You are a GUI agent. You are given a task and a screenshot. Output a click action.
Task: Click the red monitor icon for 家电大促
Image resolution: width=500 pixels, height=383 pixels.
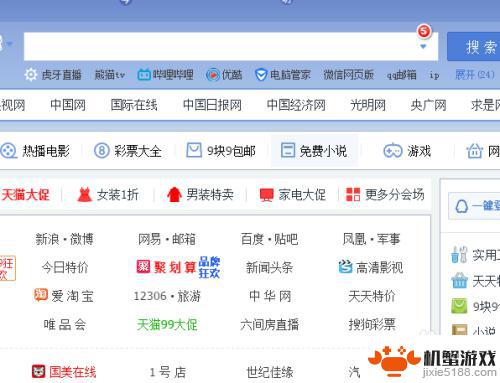pos(267,195)
